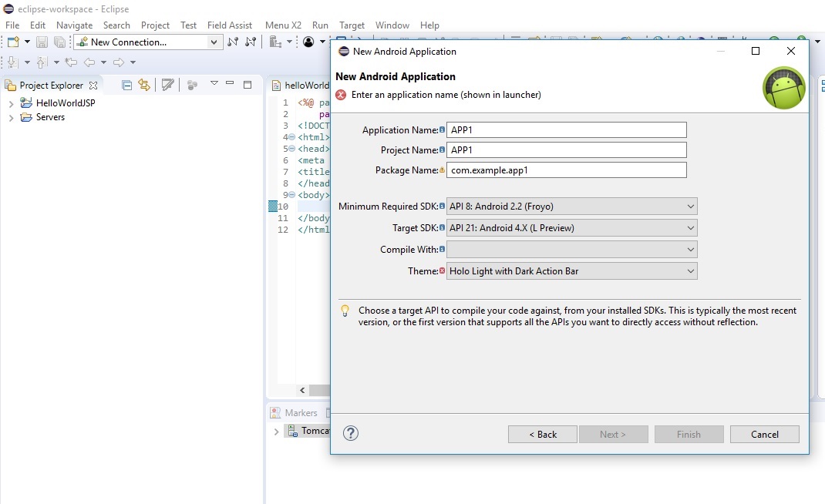825x504 pixels.
Task: Open the Navigate menu
Action: click(74, 25)
